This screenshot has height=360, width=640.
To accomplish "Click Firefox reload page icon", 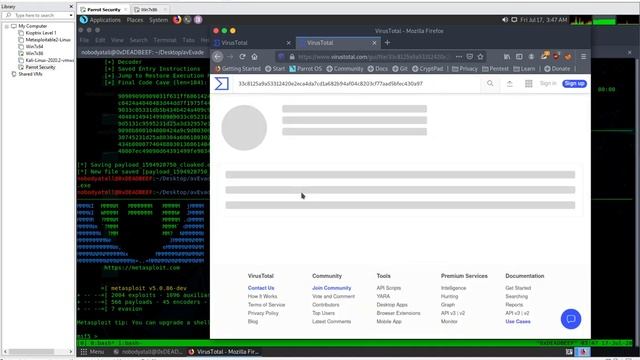I will coord(242,57).
